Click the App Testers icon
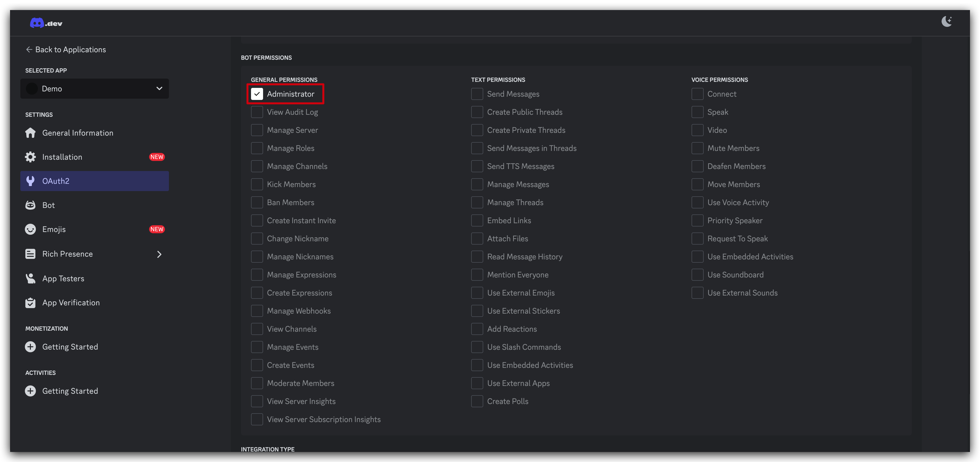Viewport: 980px width, 462px height. coord(30,278)
